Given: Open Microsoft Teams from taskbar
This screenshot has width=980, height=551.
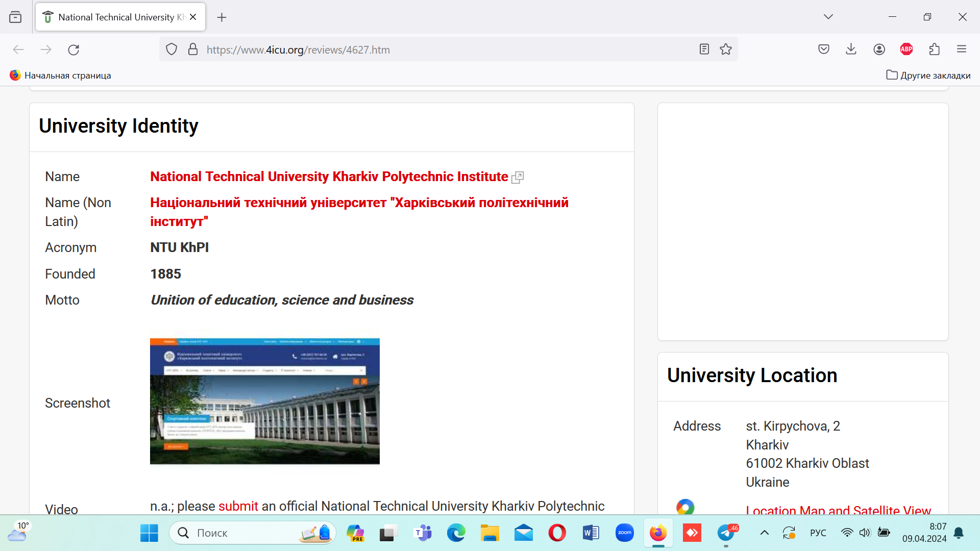Looking at the screenshot, I should coord(423,533).
